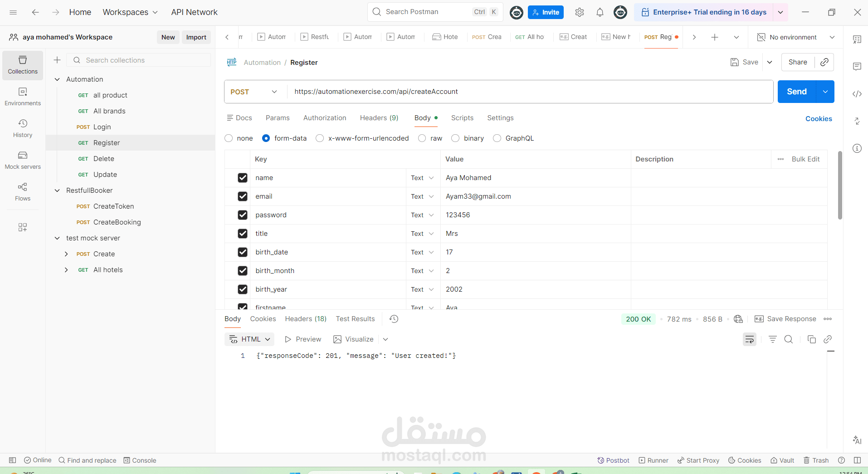The height and width of the screenshot is (474, 868).
Task: Open the request info icon
Action: [857, 148]
